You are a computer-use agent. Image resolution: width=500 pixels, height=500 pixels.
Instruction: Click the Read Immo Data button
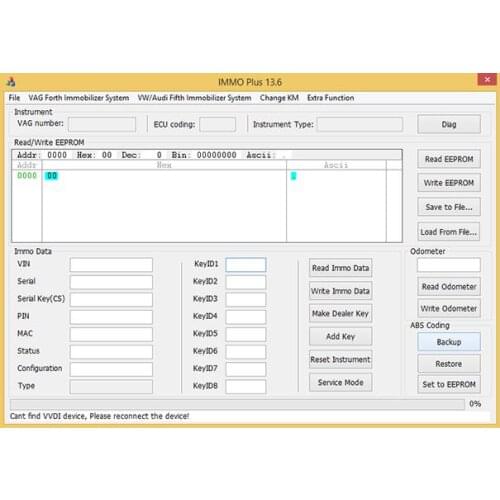(x=340, y=268)
